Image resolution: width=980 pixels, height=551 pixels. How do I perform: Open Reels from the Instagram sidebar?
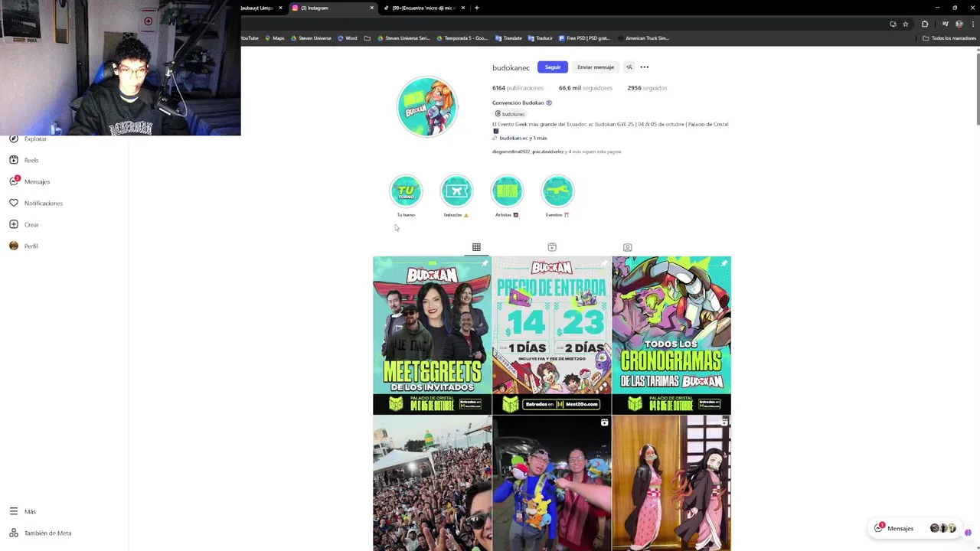tap(24, 160)
